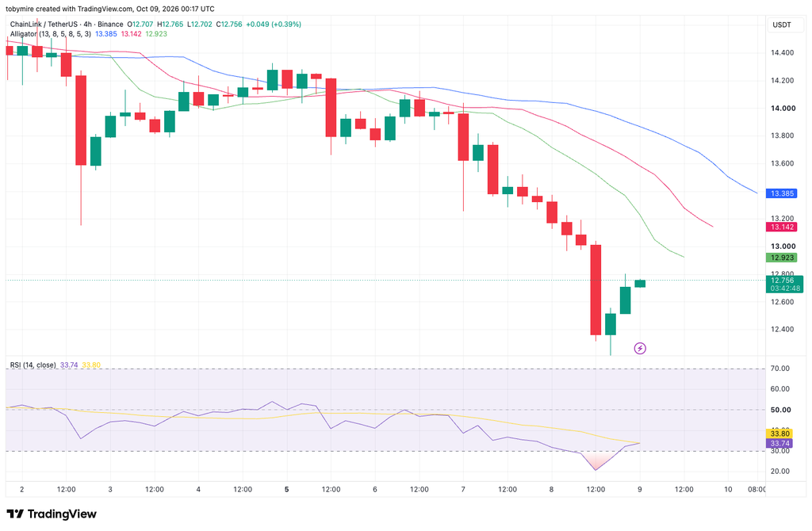Screen dimensions: 812x531
Task: Click the 14.000 price axis label
Action: point(783,108)
